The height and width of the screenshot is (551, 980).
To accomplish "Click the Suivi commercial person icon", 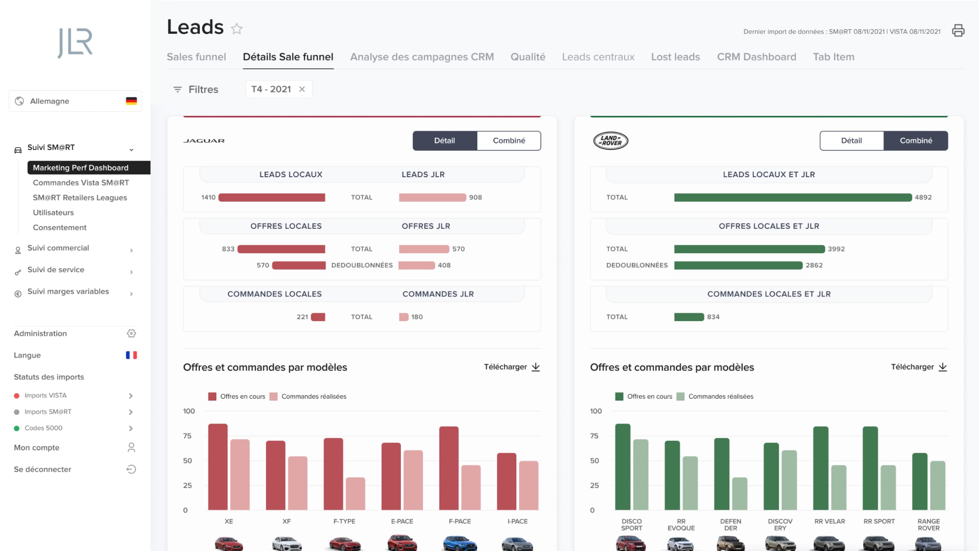I will (x=18, y=251).
